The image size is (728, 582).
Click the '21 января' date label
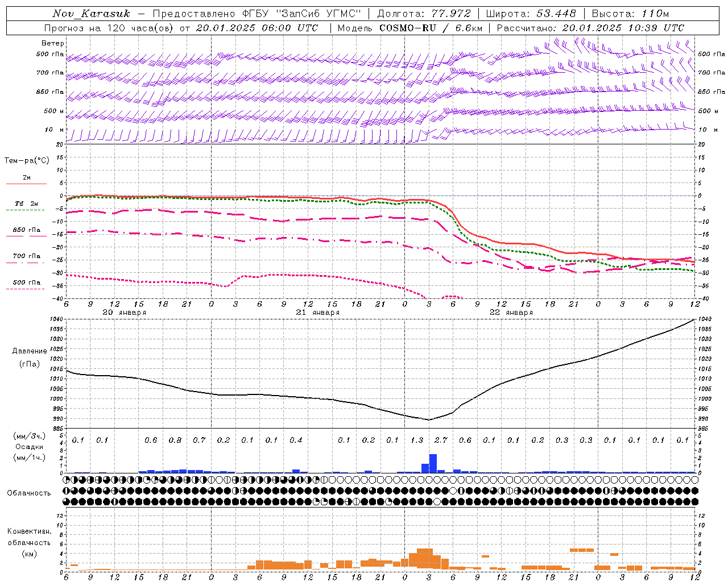coord(317,313)
